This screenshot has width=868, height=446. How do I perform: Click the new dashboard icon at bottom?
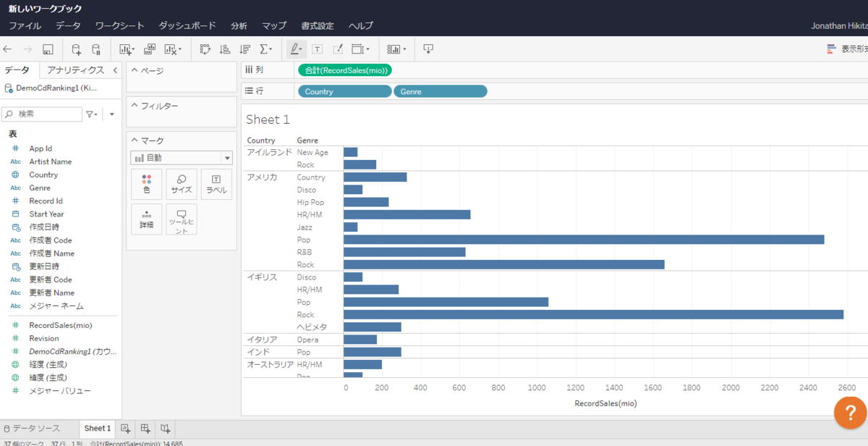click(145, 429)
